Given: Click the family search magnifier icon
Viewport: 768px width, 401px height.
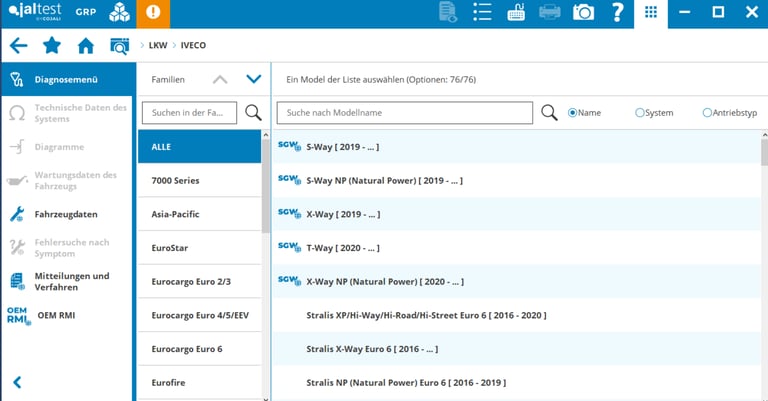Looking at the screenshot, I should click(253, 113).
